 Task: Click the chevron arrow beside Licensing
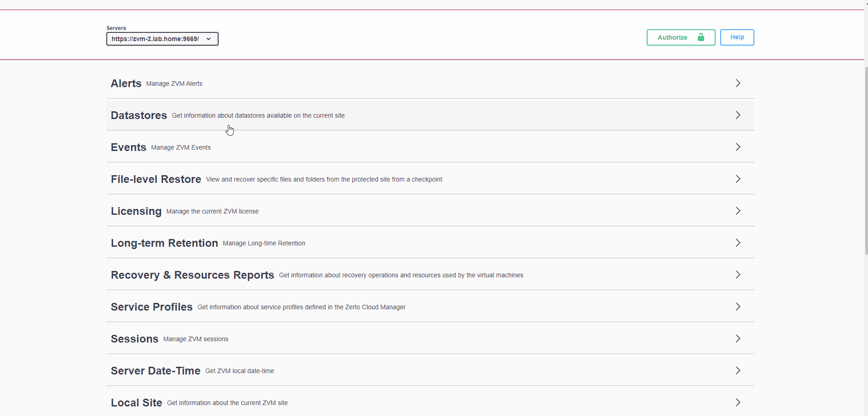click(x=737, y=211)
